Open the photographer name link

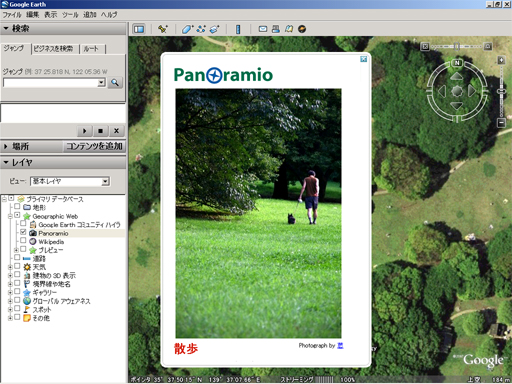[340, 345]
